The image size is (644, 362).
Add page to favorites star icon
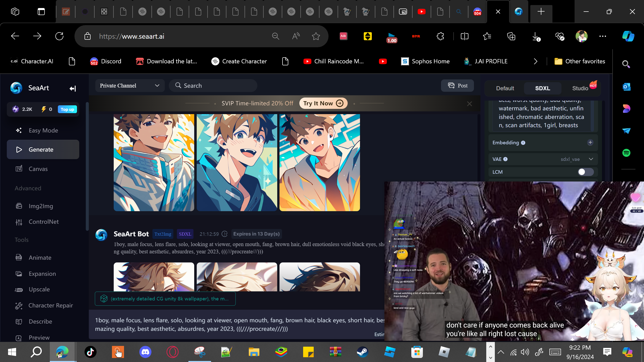click(316, 36)
